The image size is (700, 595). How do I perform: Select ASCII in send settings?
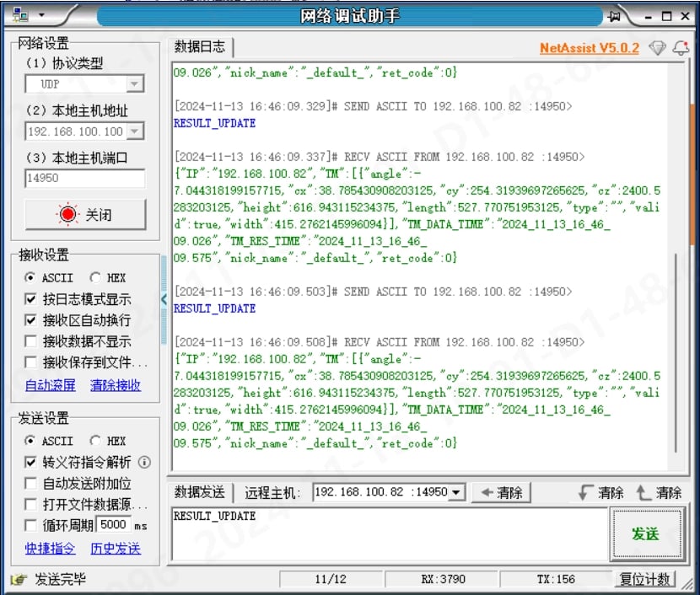[49, 441]
